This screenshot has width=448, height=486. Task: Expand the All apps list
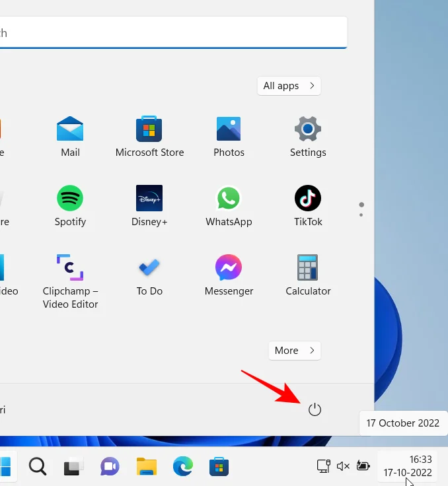pyautogui.click(x=289, y=86)
